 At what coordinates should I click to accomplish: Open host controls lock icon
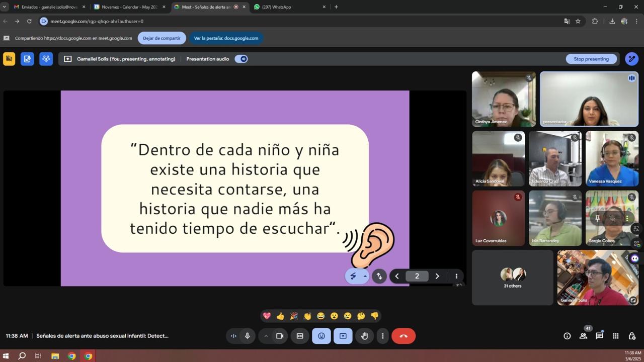tap(631, 336)
